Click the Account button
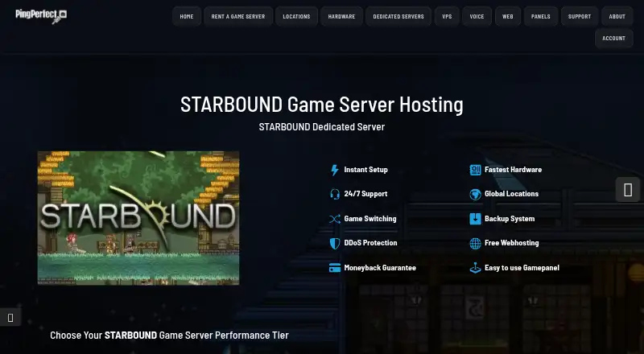 614,38
